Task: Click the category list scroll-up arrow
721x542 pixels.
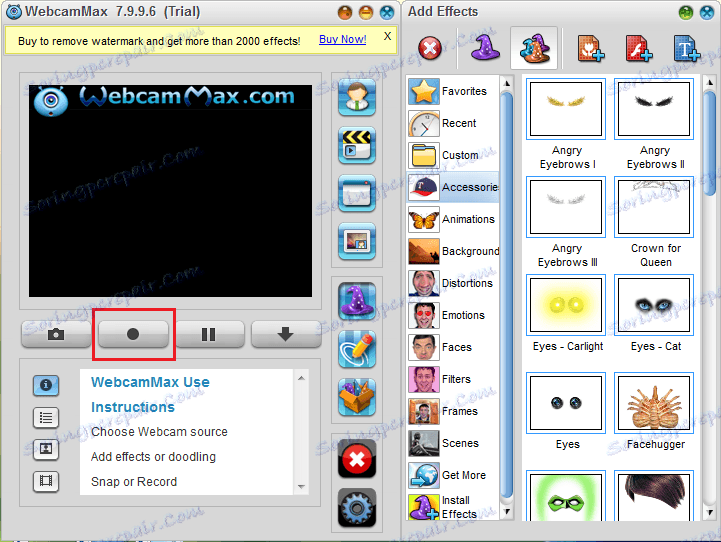Action: coord(507,83)
